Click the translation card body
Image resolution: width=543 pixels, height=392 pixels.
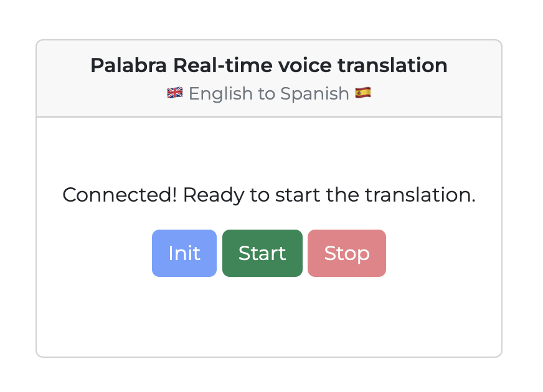(x=268, y=149)
